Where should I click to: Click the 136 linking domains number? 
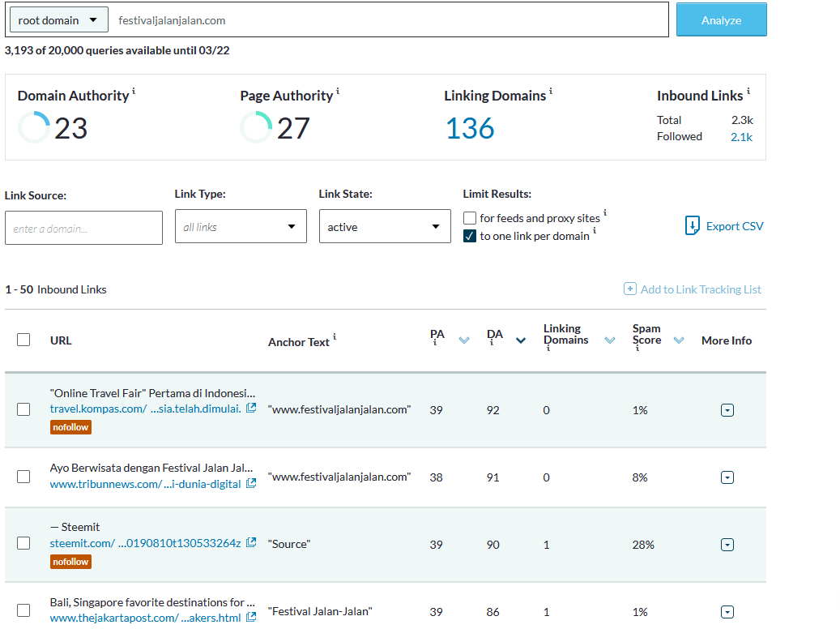pyautogui.click(x=470, y=128)
